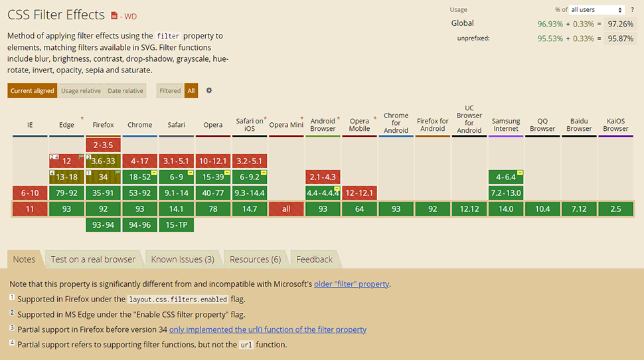Click the Firefox 93-94 cell

[x=103, y=225]
